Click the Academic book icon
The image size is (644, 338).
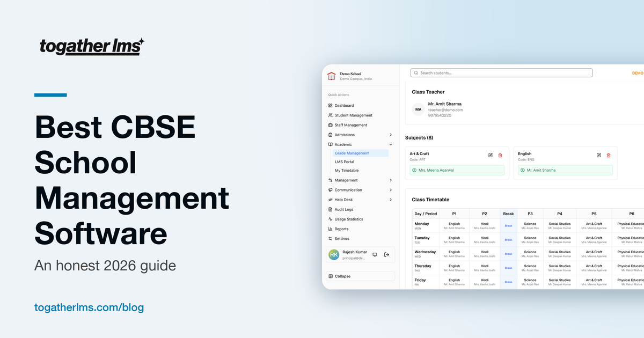click(x=330, y=144)
